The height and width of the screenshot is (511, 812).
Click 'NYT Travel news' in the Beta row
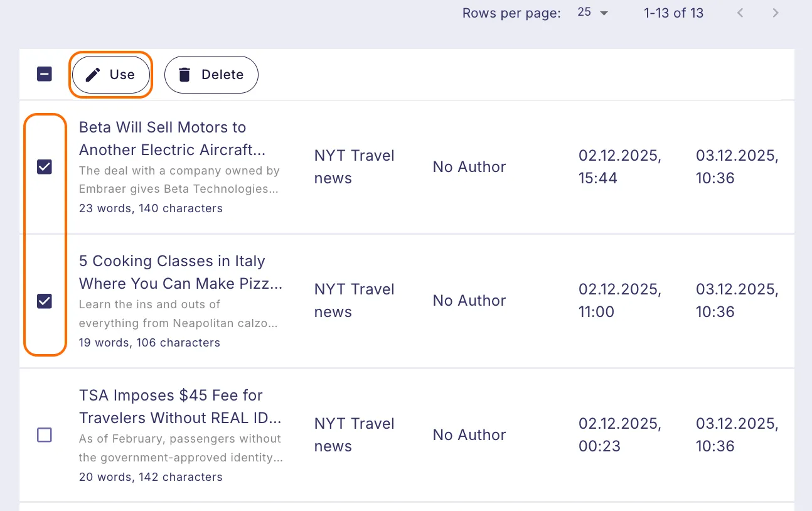[355, 167]
